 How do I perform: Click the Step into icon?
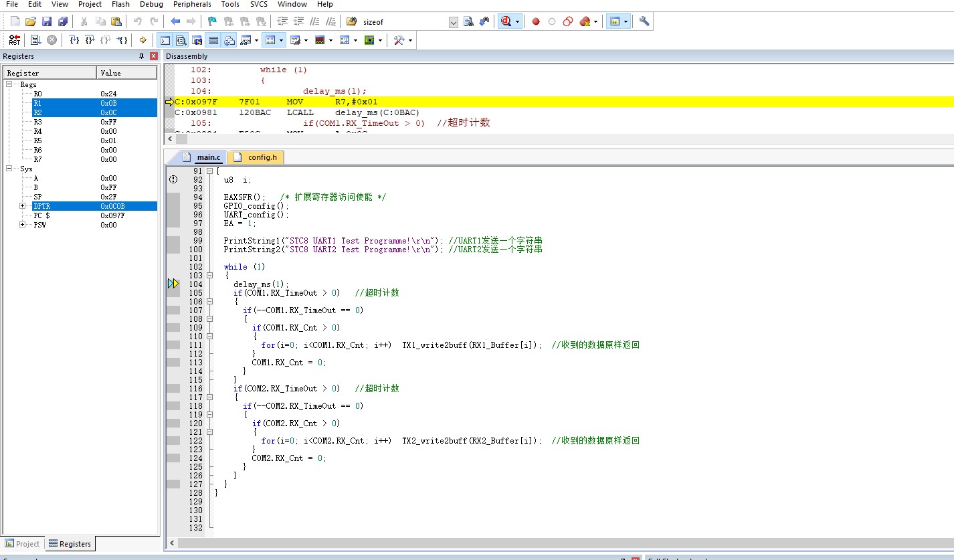[75, 40]
